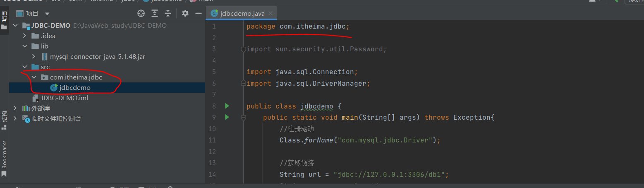This screenshot has height=188, width=644.
Task: Open Project panel gear options
Action: pyautogui.click(x=185, y=14)
